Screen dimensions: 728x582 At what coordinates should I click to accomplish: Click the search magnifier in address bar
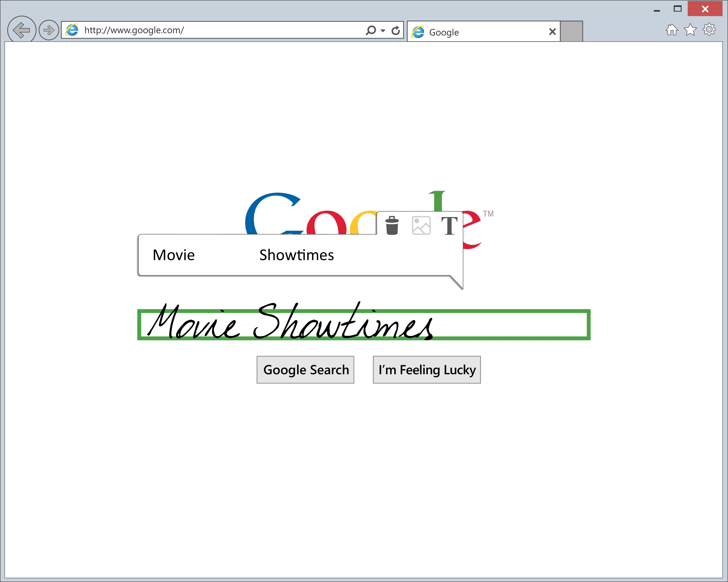click(x=370, y=30)
